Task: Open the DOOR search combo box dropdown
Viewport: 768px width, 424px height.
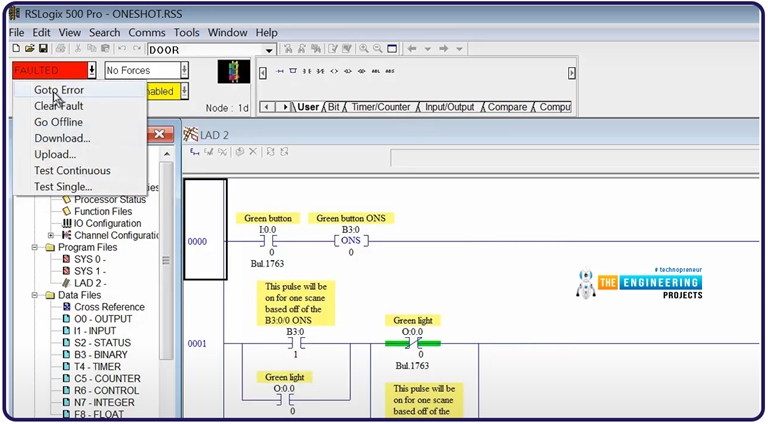Action: (269, 50)
